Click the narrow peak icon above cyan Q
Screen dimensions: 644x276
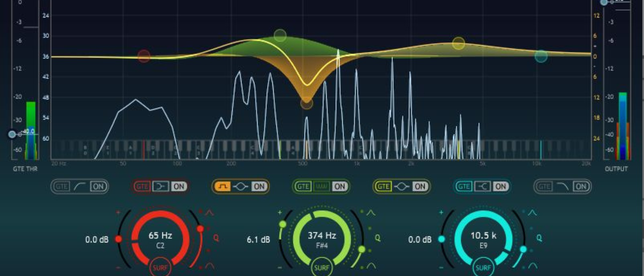[532, 213]
